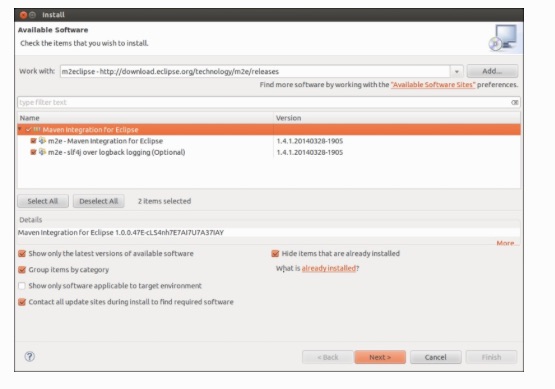Click the Name column header
Viewport: 555px width, 389px height.
[x=145, y=118]
